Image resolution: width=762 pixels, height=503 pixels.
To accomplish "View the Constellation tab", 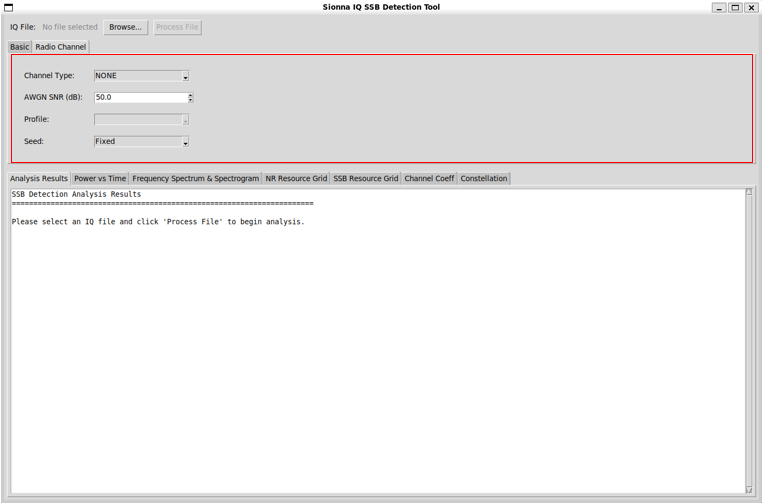I will point(484,179).
